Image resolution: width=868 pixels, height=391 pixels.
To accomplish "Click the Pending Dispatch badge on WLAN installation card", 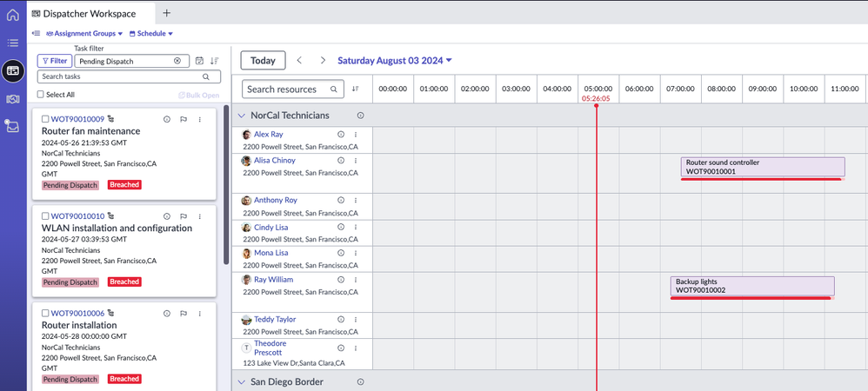I will 70,282.
